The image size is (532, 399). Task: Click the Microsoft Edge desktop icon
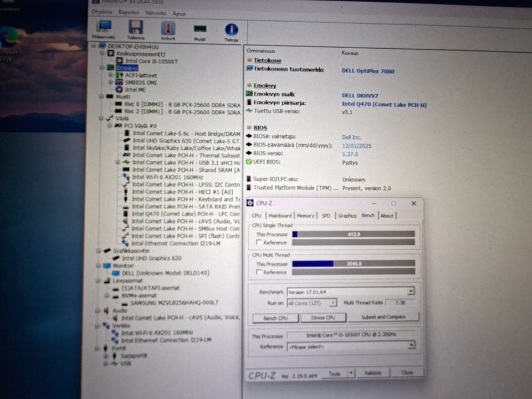8,37
